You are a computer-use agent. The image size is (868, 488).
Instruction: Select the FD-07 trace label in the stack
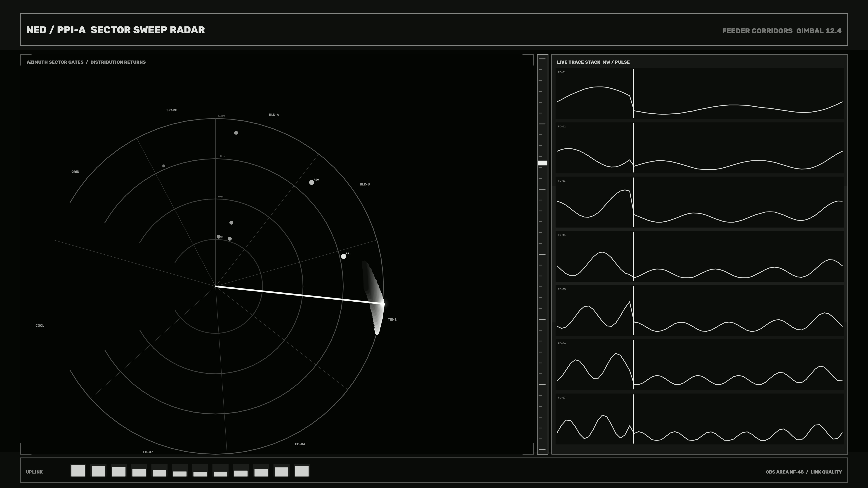click(x=562, y=398)
